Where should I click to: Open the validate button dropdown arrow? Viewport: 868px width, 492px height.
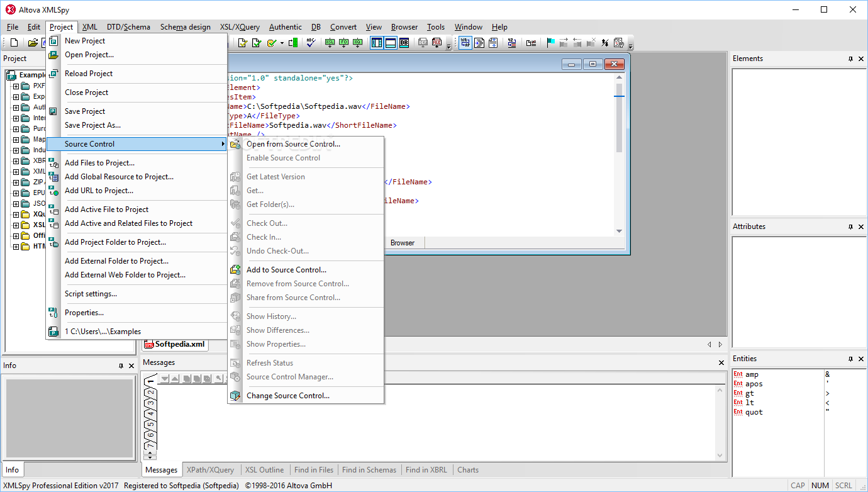(x=282, y=43)
